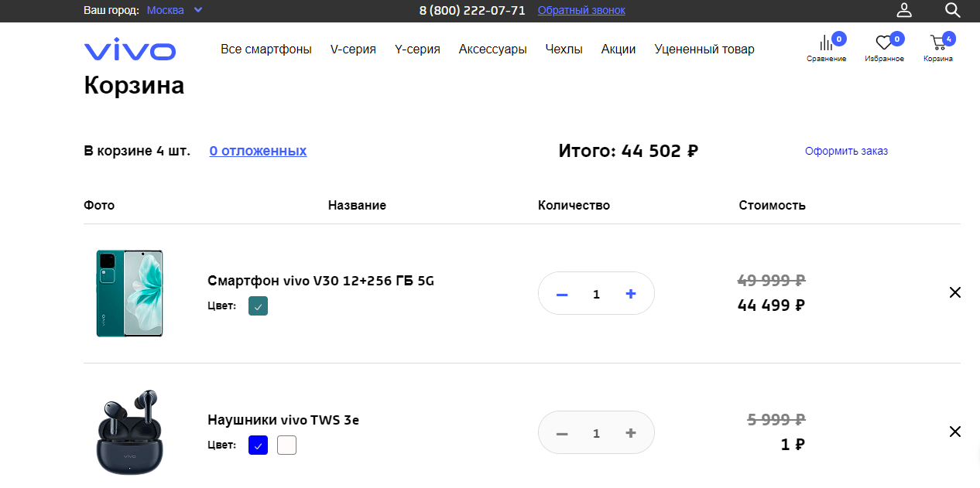
Task: Open Акции menu item
Action: (618, 49)
